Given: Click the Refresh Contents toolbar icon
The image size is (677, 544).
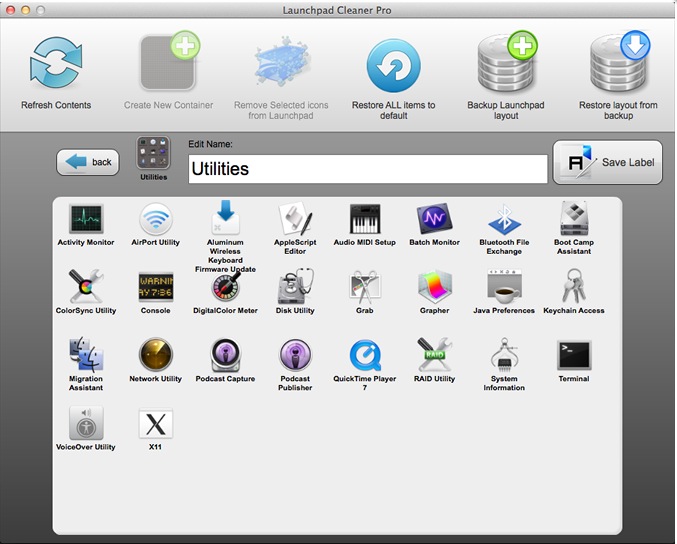Looking at the screenshot, I should pyautogui.click(x=56, y=66).
